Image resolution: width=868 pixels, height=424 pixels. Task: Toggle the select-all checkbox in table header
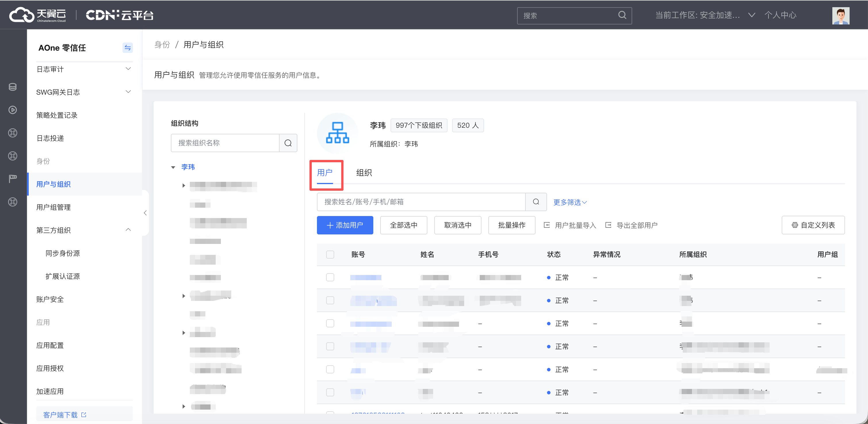(x=330, y=255)
